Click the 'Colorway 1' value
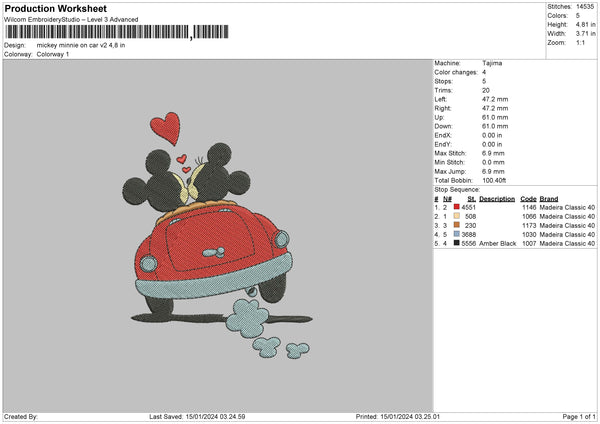Viewport: 600px width, 424px height. click(53, 54)
